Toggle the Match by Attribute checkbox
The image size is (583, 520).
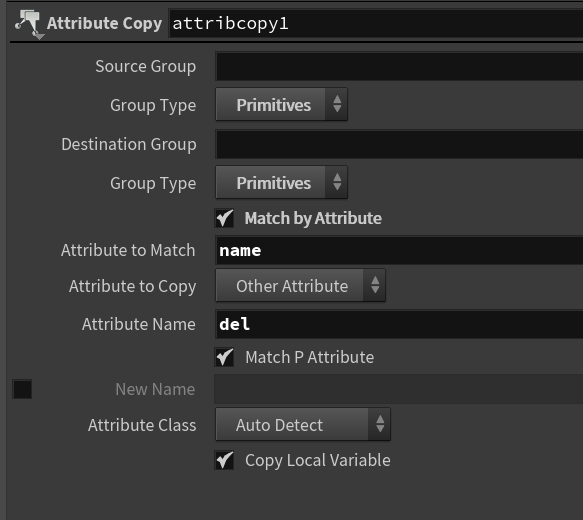point(225,218)
